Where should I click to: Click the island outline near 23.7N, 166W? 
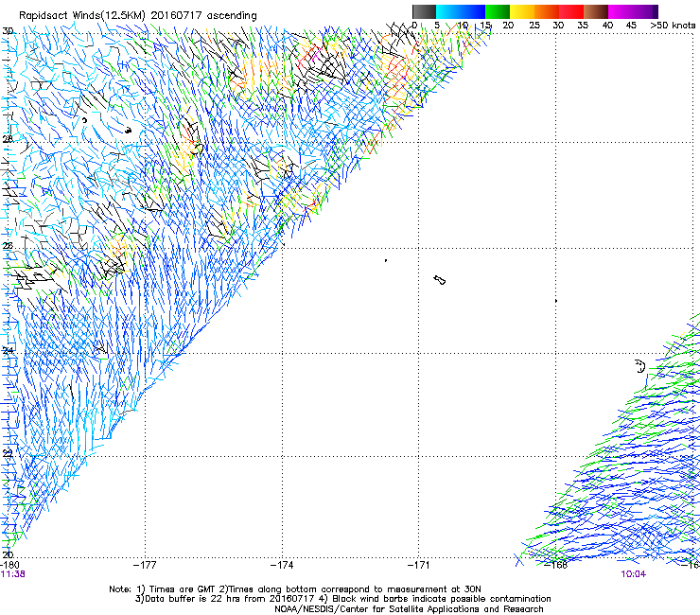coord(640,366)
